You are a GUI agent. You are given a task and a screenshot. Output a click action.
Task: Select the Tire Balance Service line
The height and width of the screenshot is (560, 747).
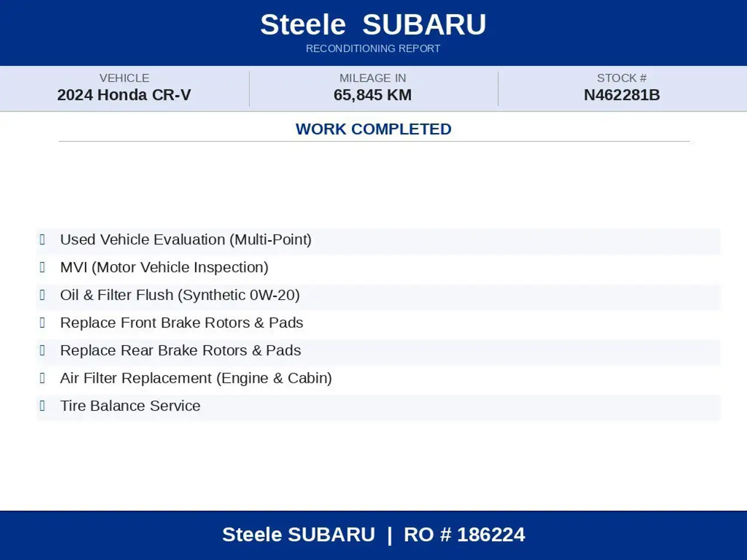click(x=378, y=407)
